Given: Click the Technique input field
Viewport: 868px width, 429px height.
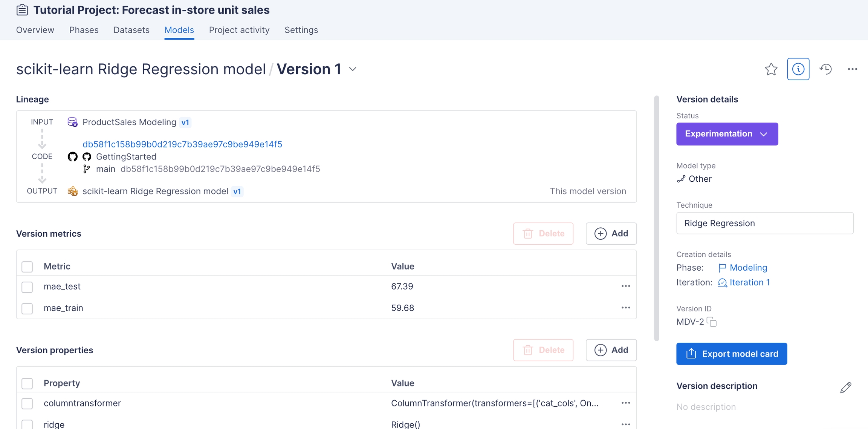Looking at the screenshot, I should [764, 223].
